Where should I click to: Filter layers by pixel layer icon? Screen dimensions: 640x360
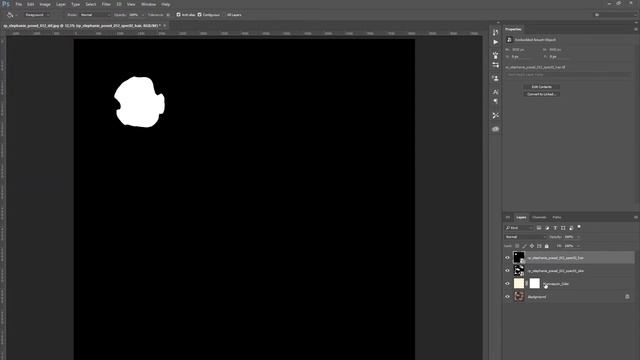(x=539, y=228)
